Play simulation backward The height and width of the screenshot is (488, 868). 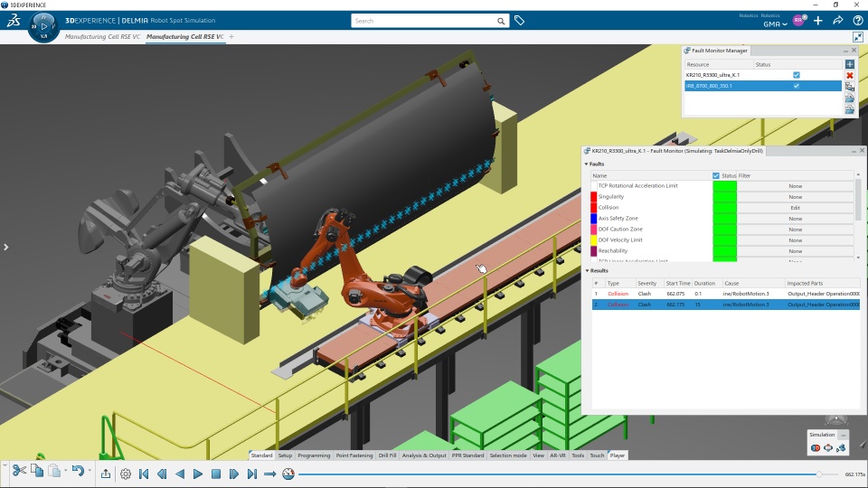(x=180, y=474)
